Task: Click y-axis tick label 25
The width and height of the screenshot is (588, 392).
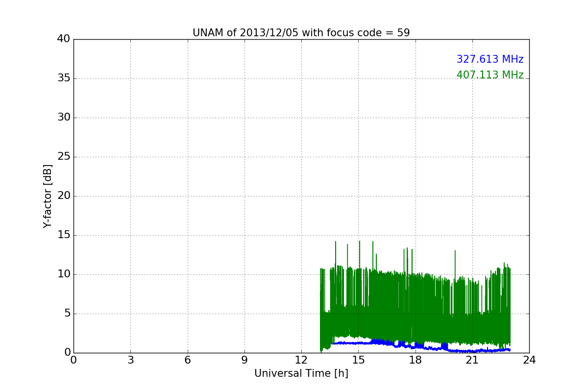Action: [64, 156]
